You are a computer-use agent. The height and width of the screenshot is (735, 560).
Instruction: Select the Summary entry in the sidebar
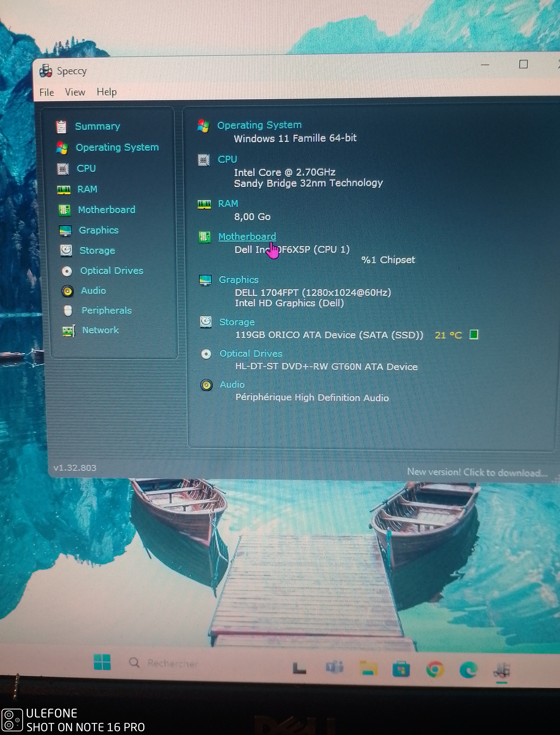coord(97,126)
